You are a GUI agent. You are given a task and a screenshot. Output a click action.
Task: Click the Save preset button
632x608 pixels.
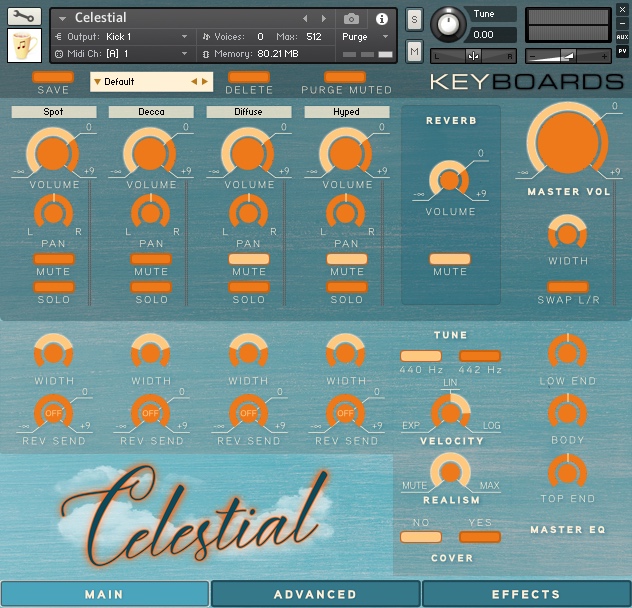pos(53,77)
